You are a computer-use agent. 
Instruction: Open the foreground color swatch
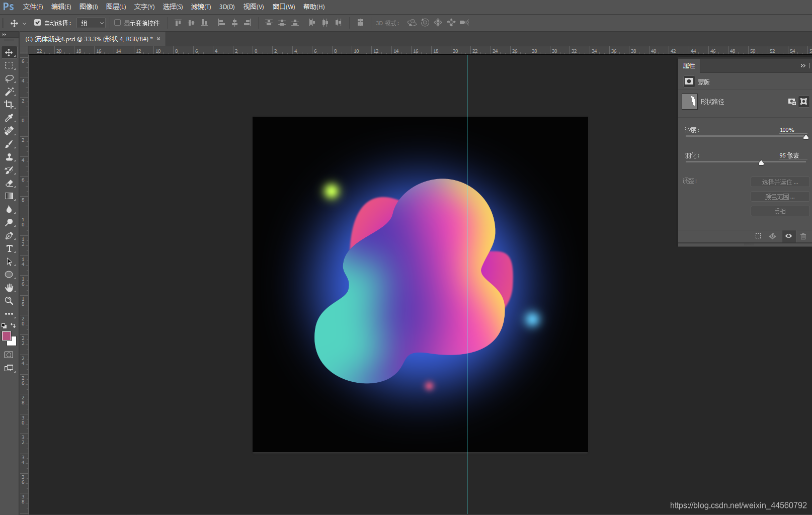tap(7, 336)
